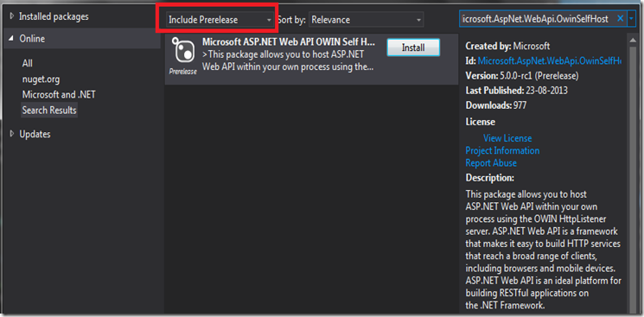Select the Microsoft ASP.NET Web API OWIN result row
The height and width of the screenshot is (317, 644).
pyautogui.click(x=311, y=59)
